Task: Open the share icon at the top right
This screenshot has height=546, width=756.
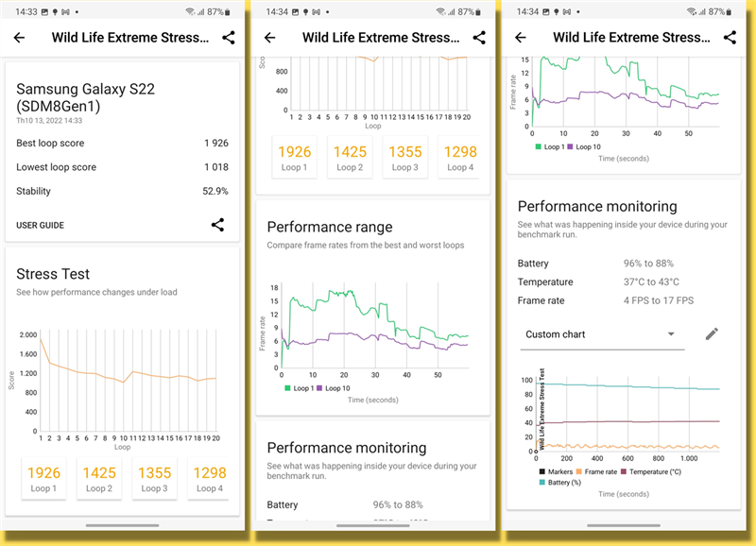Action: (x=227, y=38)
